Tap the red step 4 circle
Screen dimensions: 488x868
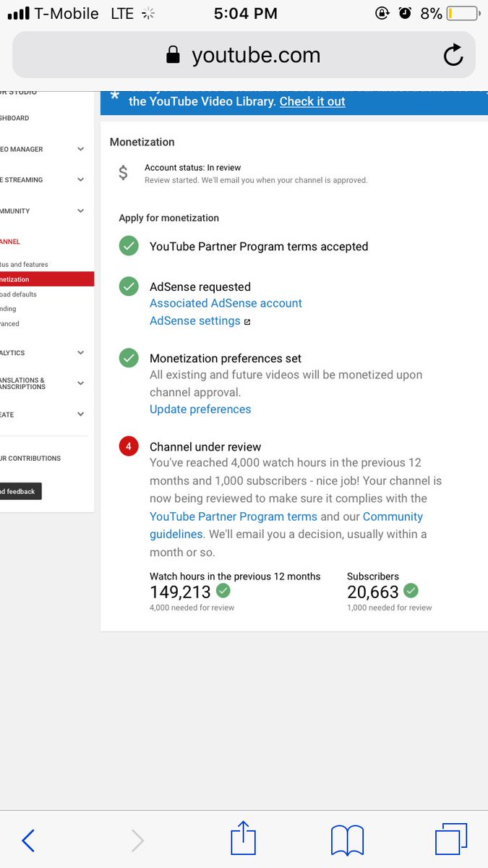click(x=129, y=446)
